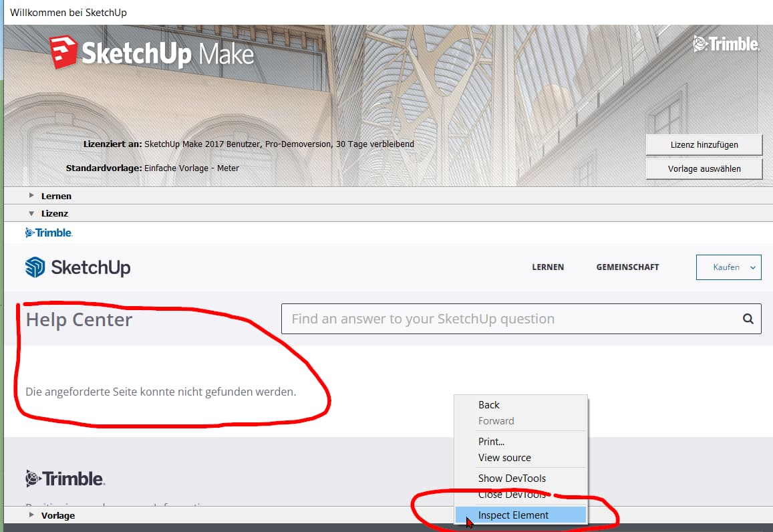Click the 'Willkommen bei SketchUp' window title
Image resolution: width=773 pixels, height=532 pixels.
(68, 12)
